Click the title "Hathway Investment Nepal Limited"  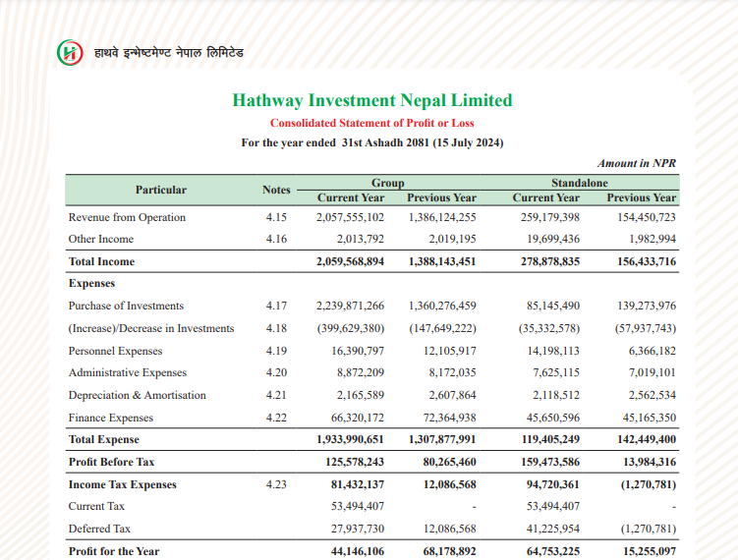click(372, 100)
